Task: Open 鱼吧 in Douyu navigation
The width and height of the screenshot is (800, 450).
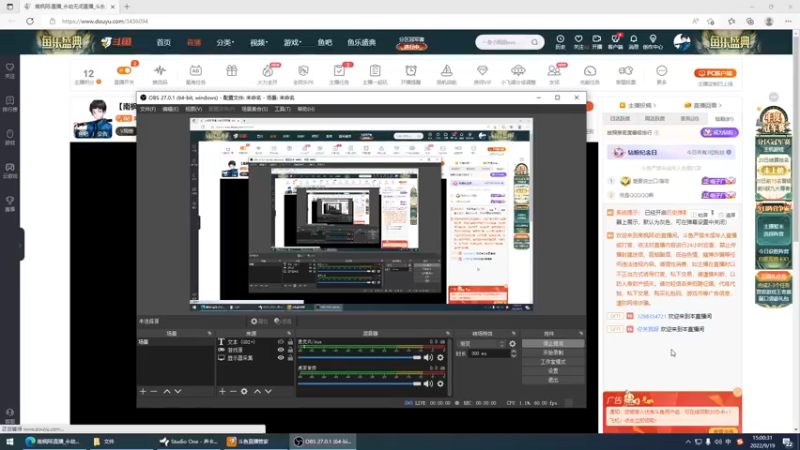Action: (x=324, y=42)
